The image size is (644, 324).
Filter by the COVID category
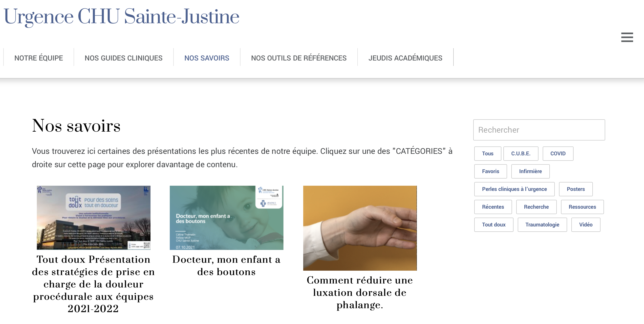tap(558, 154)
